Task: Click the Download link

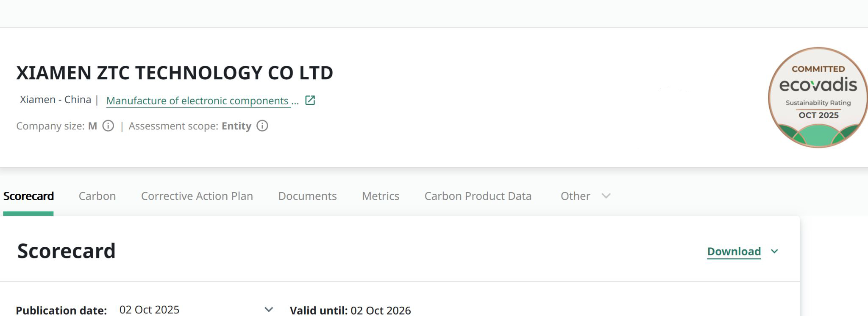Action: tap(734, 252)
